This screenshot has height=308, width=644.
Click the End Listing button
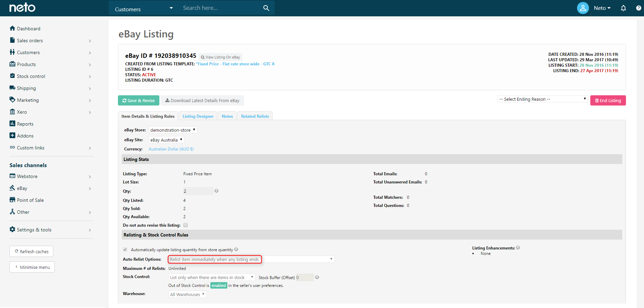tap(608, 100)
